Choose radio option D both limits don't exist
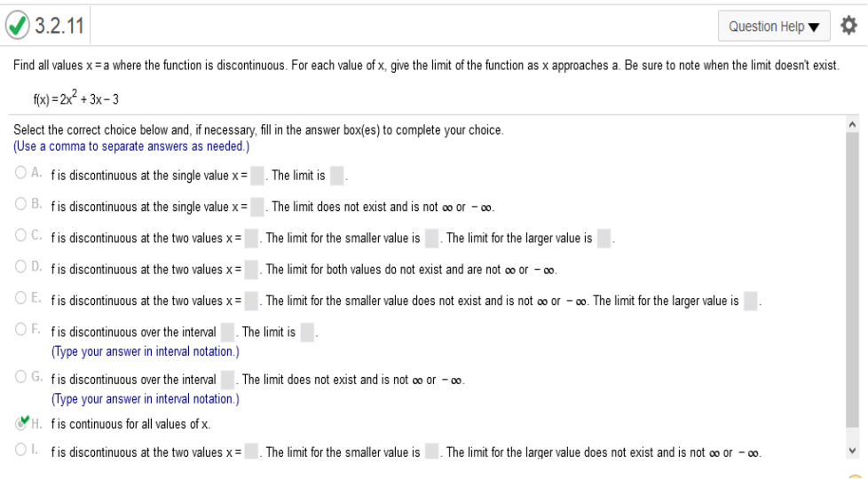 click(20, 267)
